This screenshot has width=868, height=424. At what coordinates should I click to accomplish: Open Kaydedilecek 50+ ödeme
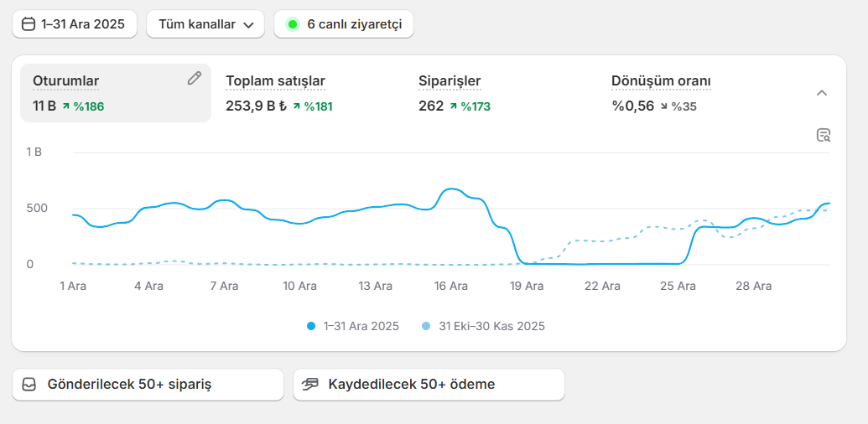[429, 385]
